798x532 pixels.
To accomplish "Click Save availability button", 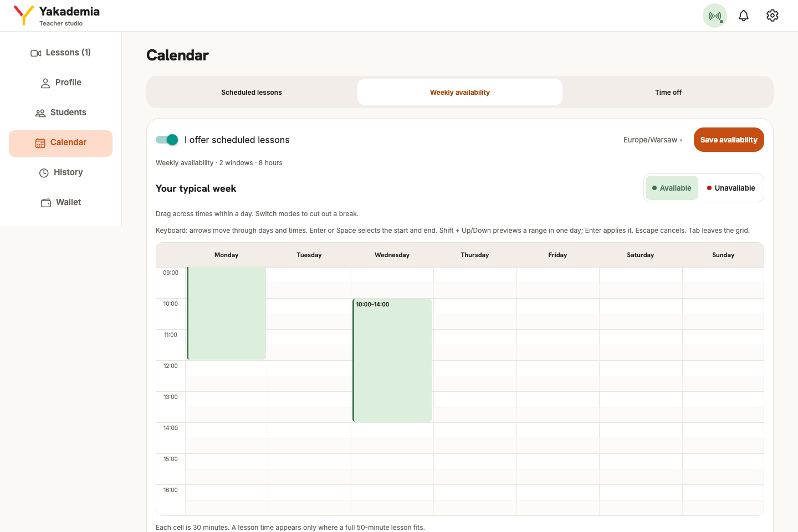I will 729,140.
